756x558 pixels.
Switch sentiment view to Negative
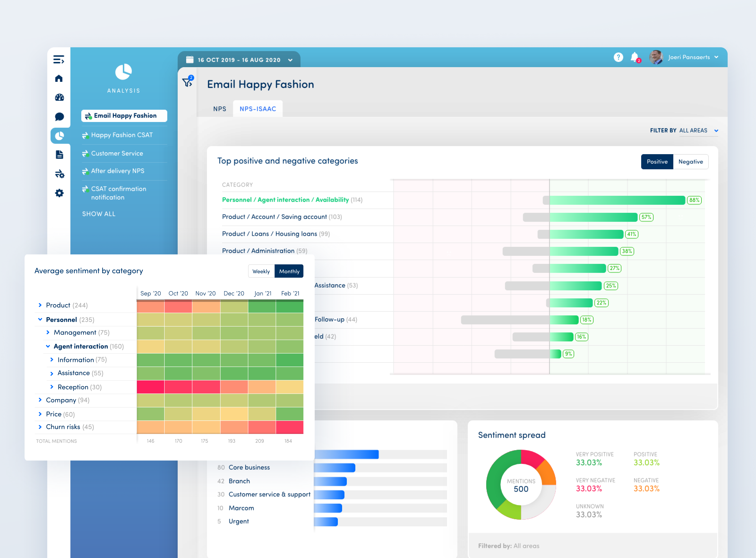click(x=691, y=161)
